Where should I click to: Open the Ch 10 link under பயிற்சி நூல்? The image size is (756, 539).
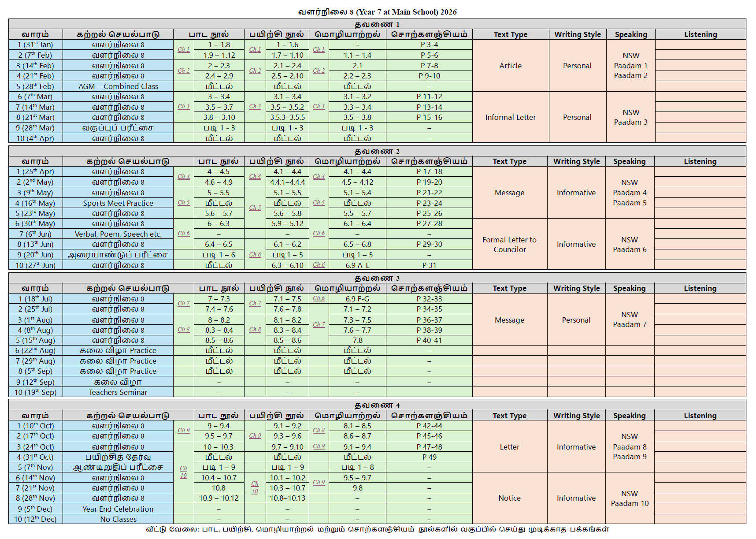click(255, 487)
